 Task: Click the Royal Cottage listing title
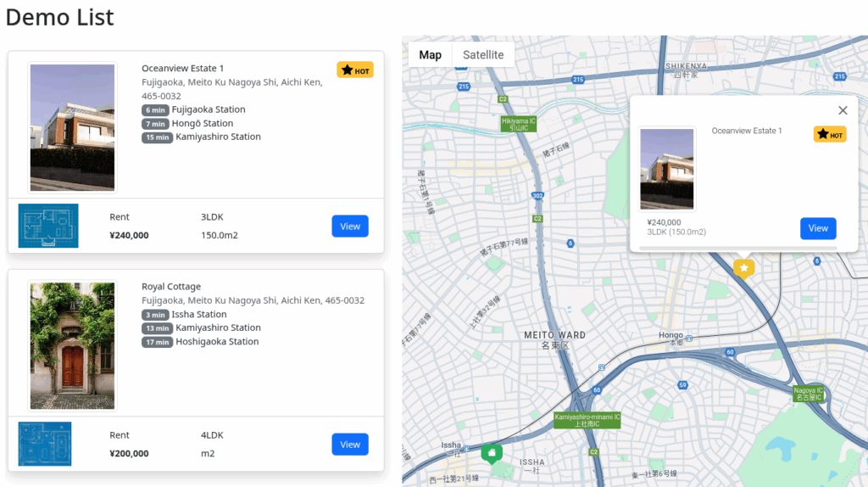pyautogui.click(x=171, y=287)
